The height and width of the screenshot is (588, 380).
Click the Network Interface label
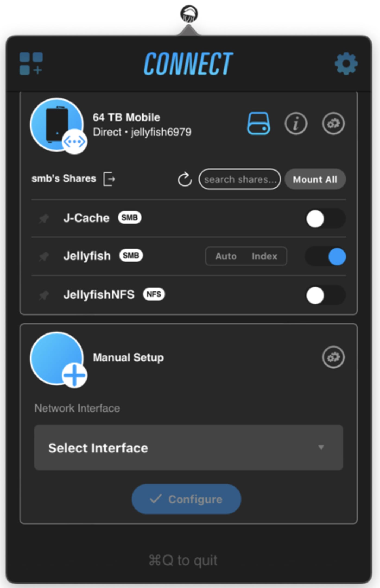pos(77,408)
